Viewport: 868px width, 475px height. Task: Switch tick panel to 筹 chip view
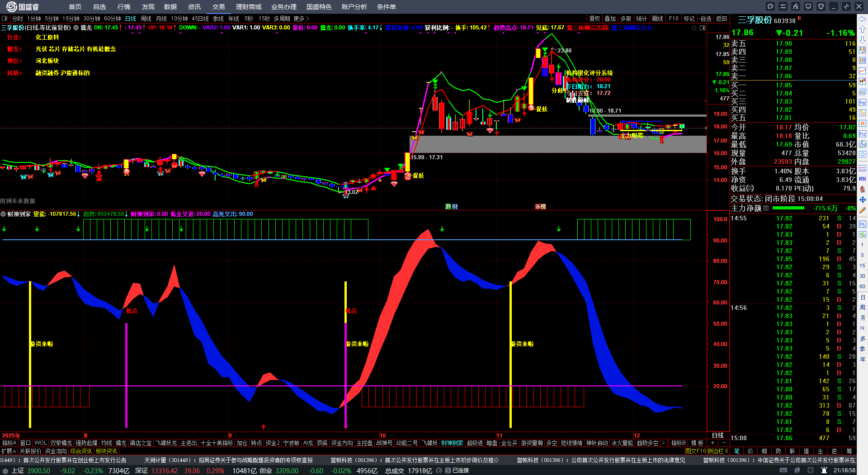click(x=849, y=451)
